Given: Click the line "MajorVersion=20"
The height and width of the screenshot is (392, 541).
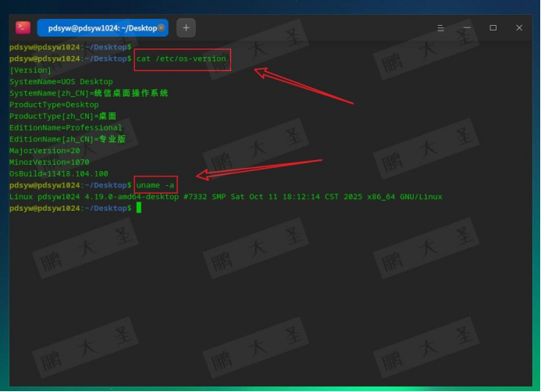Looking at the screenshot, I should pyautogui.click(x=44, y=151).
